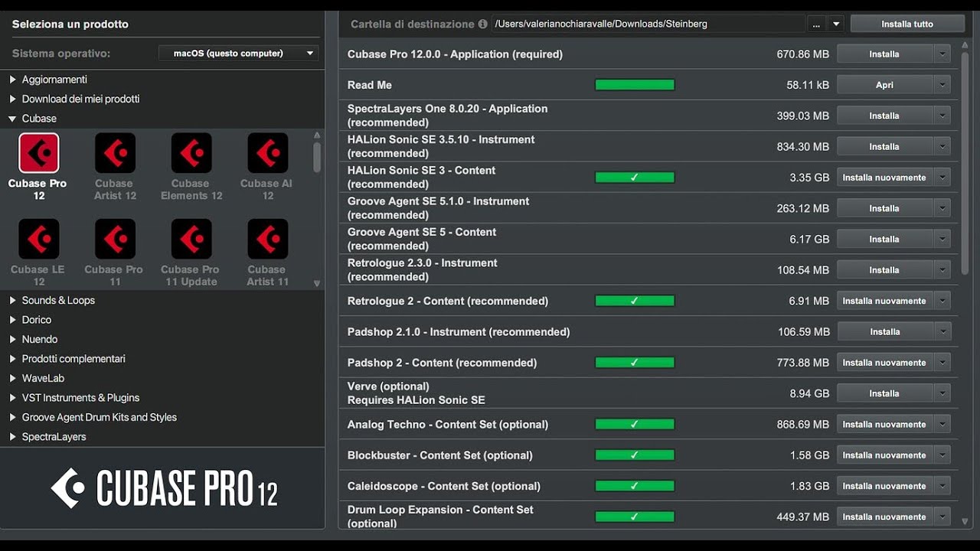This screenshot has height=551, width=980.
Task: Install Retrologue 2.3.0 Instrument
Action: pos(884,270)
